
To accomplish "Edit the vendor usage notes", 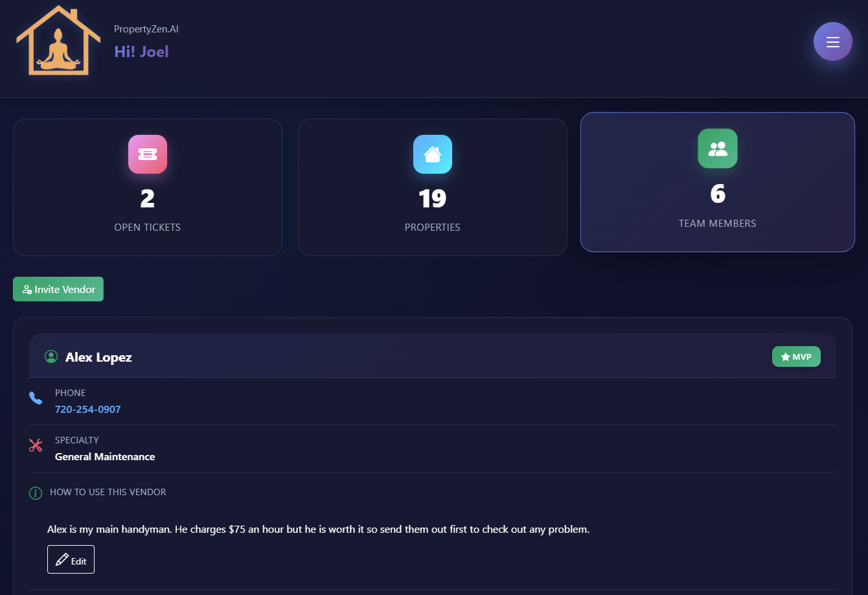I will [71, 559].
